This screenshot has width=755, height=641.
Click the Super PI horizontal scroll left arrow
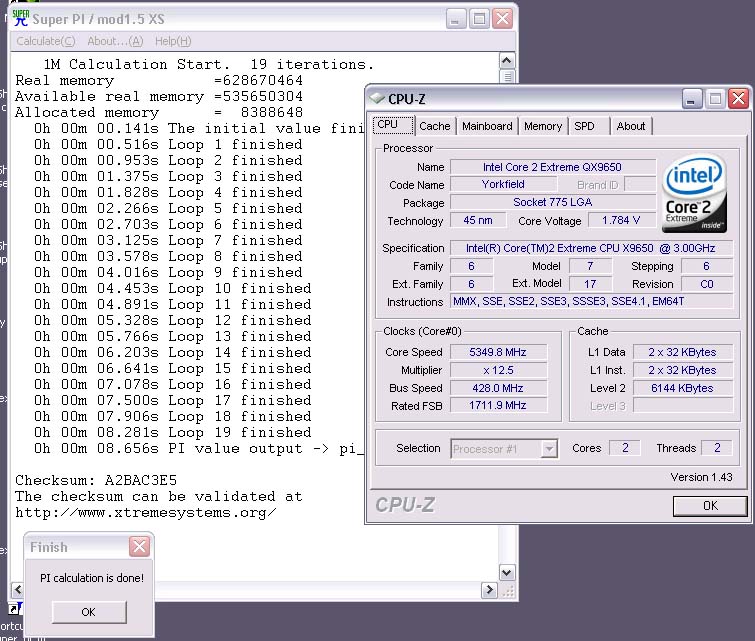pyautogui.click(x=18, y=589)
